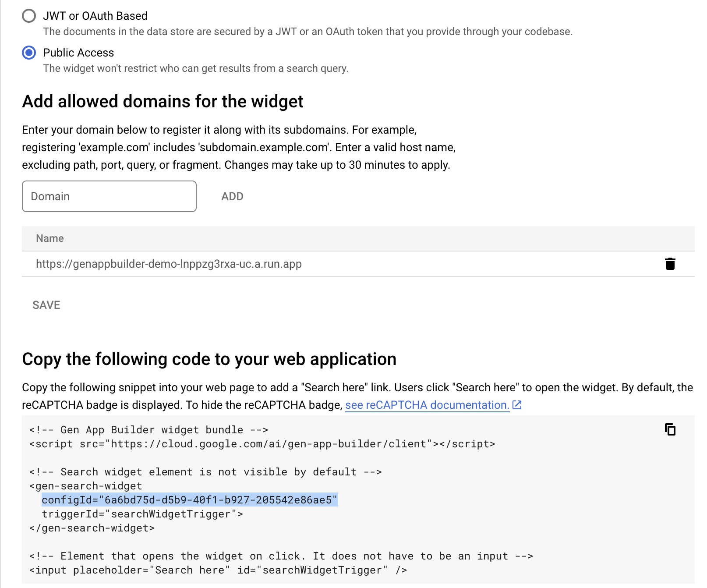The image size is (707, 588).
Task: Delete the genappbuilder-demo domain with trash icon
Action: [670, 264]
